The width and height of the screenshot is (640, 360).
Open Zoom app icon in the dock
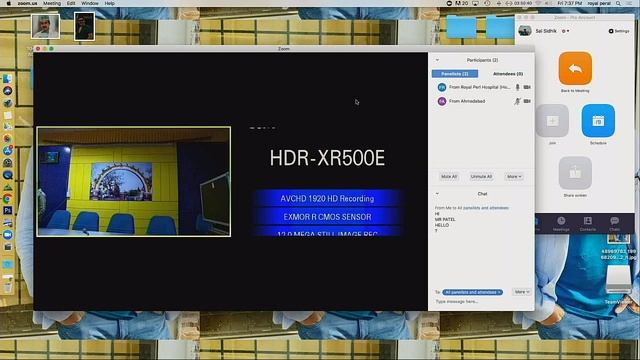coord(7,235)
